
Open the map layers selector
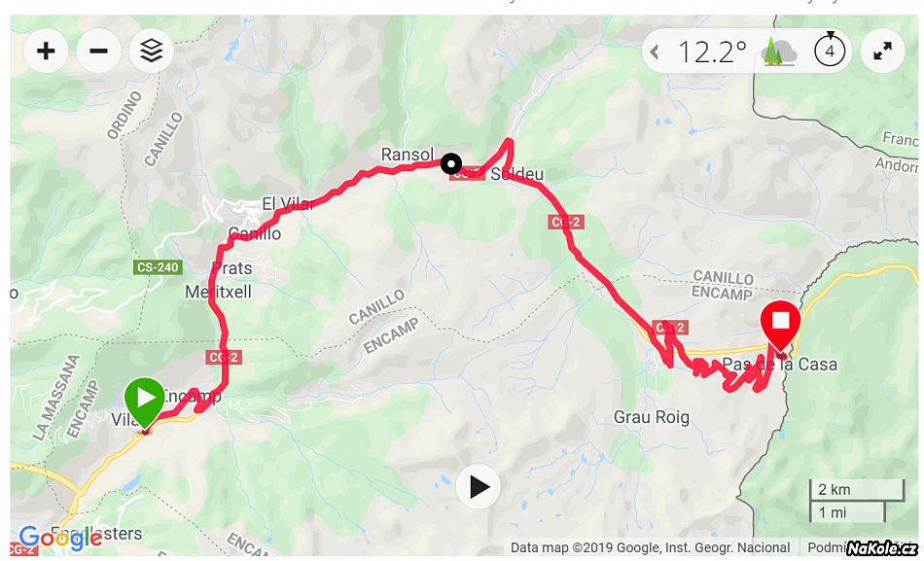tap(152, 51)
